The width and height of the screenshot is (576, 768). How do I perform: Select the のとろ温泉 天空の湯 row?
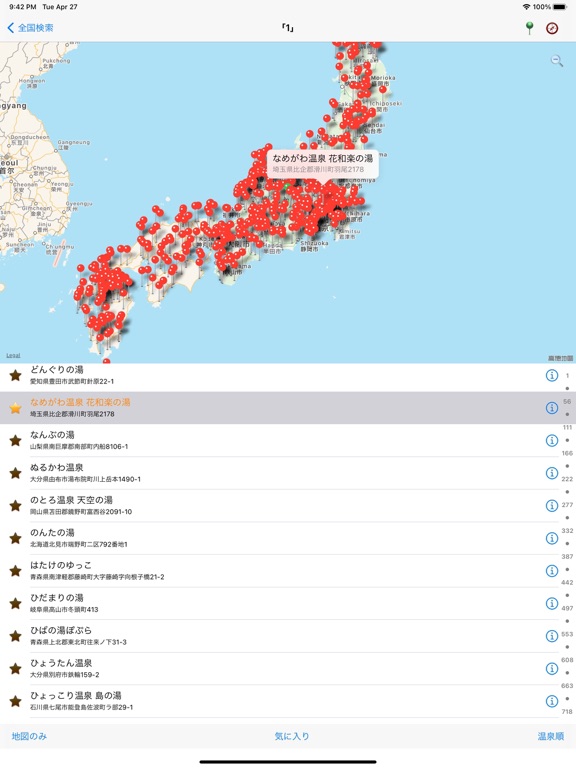[x=279, y=505]
